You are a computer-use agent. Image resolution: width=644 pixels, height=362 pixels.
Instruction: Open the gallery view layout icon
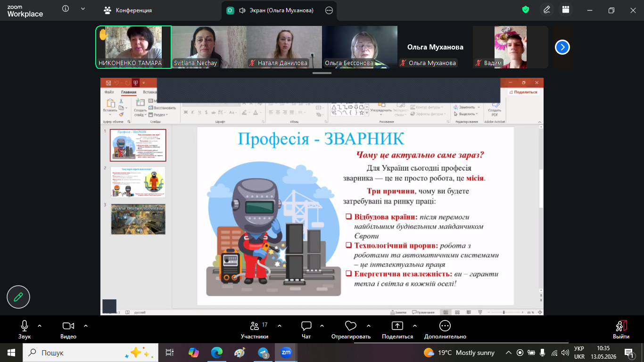(x=566, y=10)
